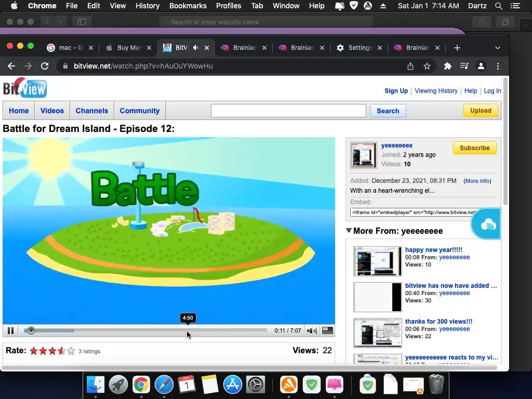The width and height of the screenshot is (532, 399).
Task: Open the Profiles menu in menu bar
Action: point(229,6)
